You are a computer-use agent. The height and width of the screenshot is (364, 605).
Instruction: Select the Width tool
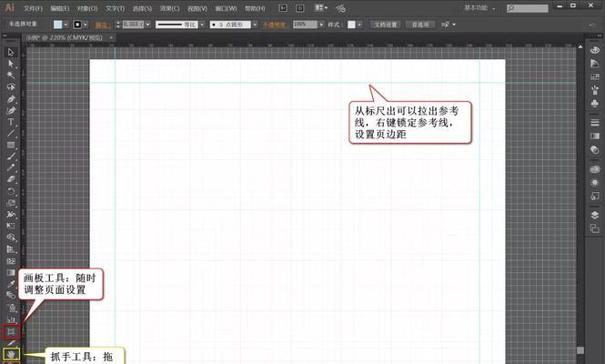pos(11,214)
